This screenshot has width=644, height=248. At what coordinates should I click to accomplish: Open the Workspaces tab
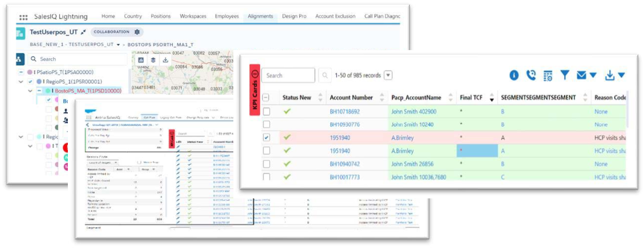(193, 16)
